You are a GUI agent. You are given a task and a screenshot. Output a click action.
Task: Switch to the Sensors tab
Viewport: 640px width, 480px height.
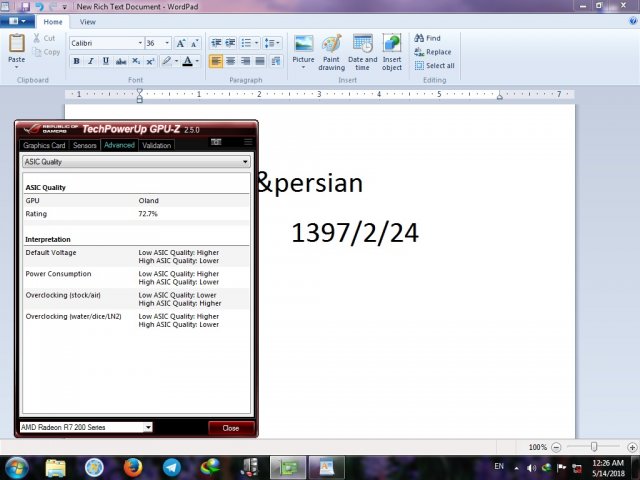(85, 145)
